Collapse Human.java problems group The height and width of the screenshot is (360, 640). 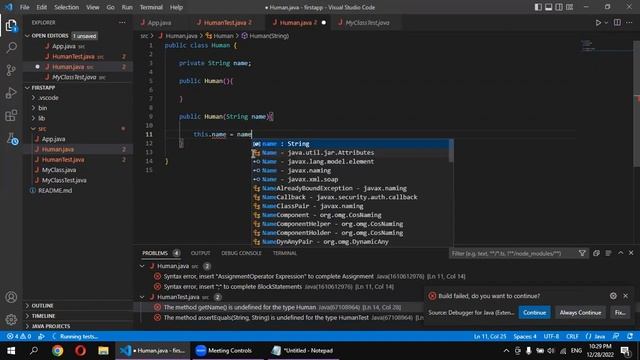(x=142, y=266)
